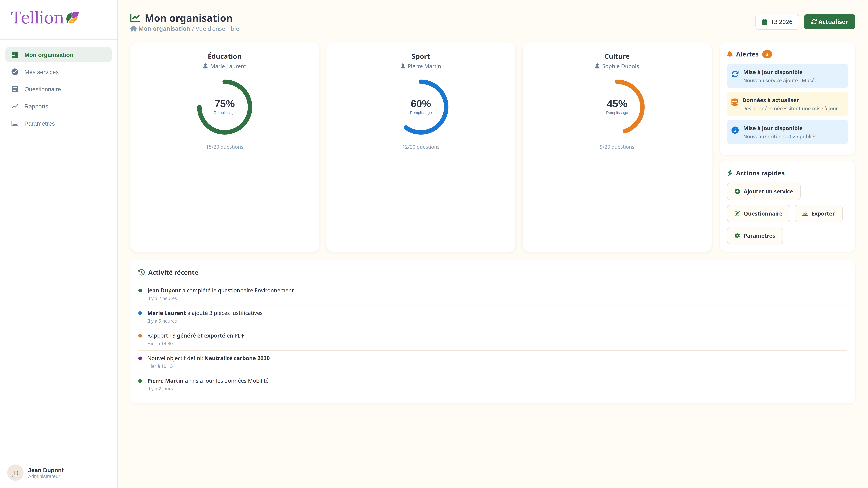
Task: Click the Mon organisation dashboard grid icon
Action: 15,55
